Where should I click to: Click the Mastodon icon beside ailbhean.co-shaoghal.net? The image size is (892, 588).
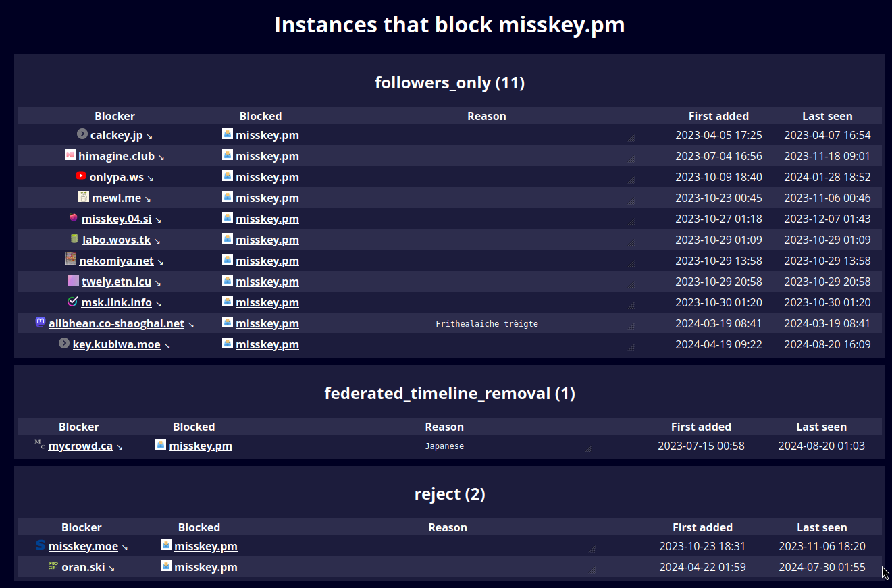41,323
